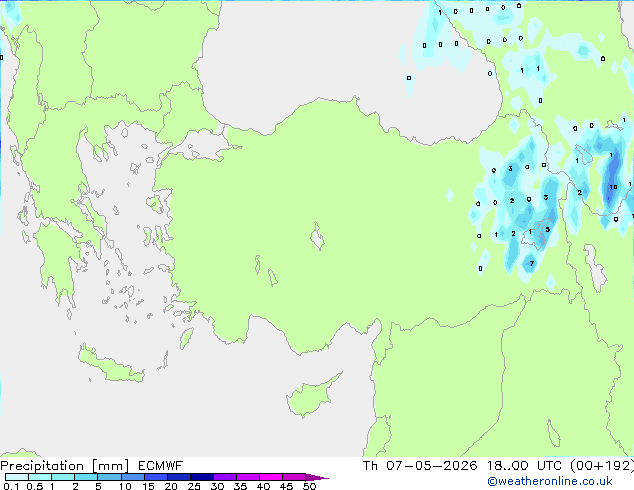
Task: Click the dark navy swatch between 25 and 30
Action: click(x=201, y=477)
